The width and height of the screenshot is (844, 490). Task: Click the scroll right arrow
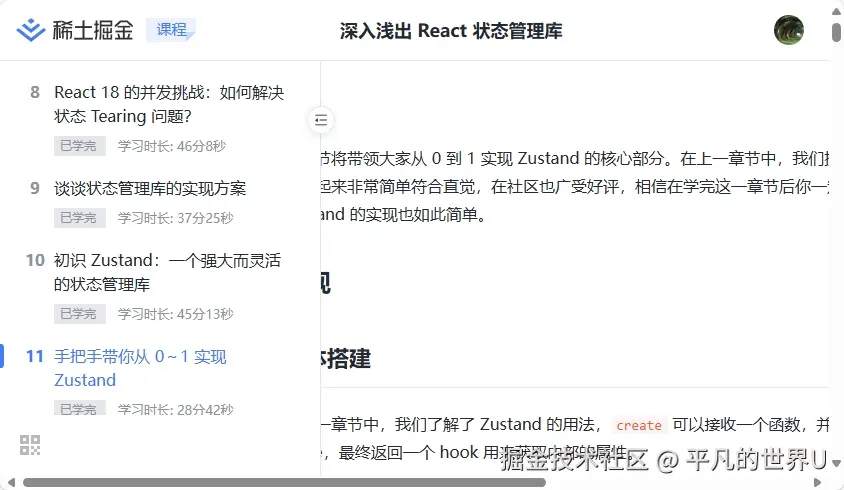pos(817,482)
